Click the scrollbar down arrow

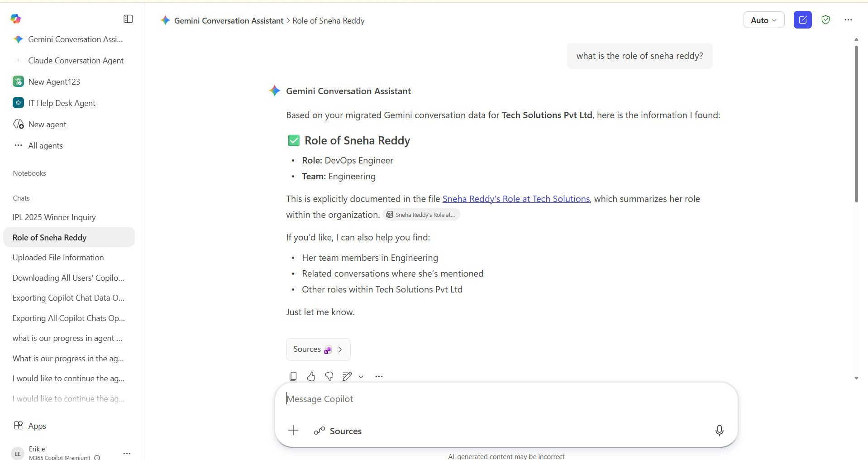[856, 378]
